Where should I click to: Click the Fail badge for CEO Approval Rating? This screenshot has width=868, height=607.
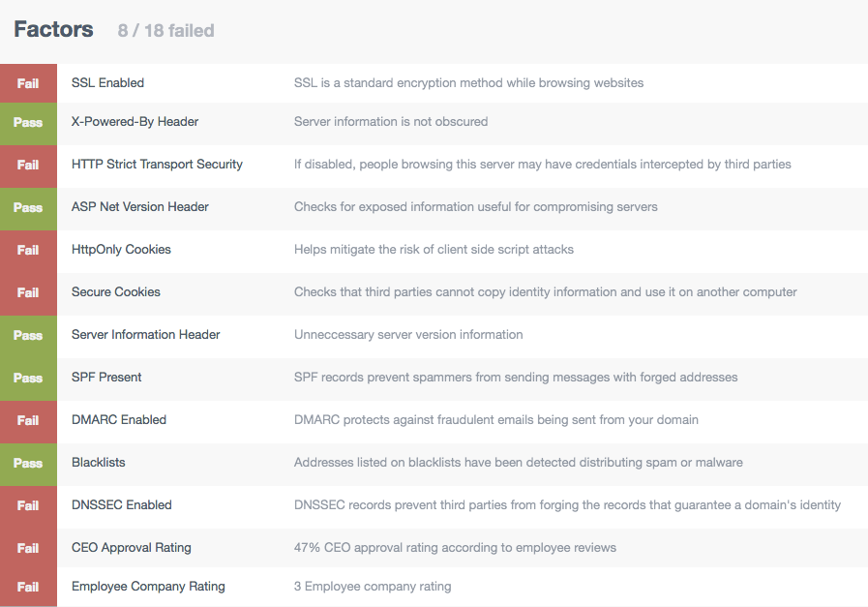point(28,548)
